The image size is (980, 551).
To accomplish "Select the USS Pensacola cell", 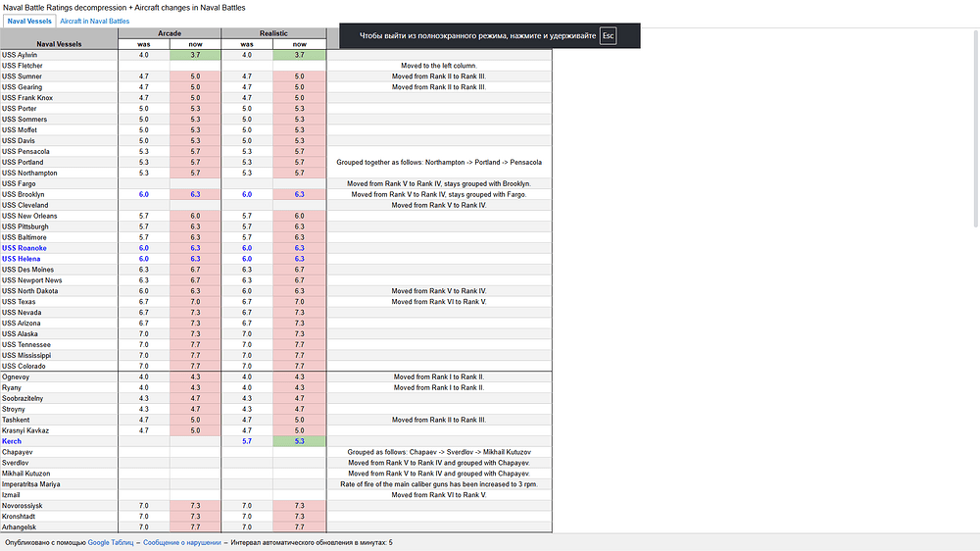I will [59, 151].
